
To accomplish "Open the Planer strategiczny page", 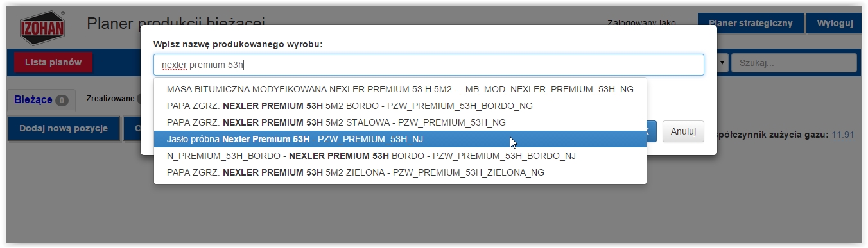I will point(750,23).
